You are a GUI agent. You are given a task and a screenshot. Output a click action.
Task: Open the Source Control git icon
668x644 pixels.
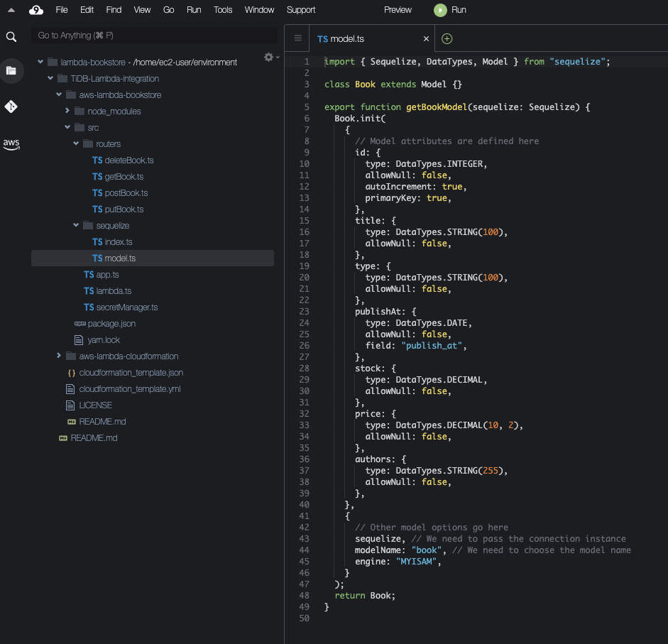[x=11, y=106]
